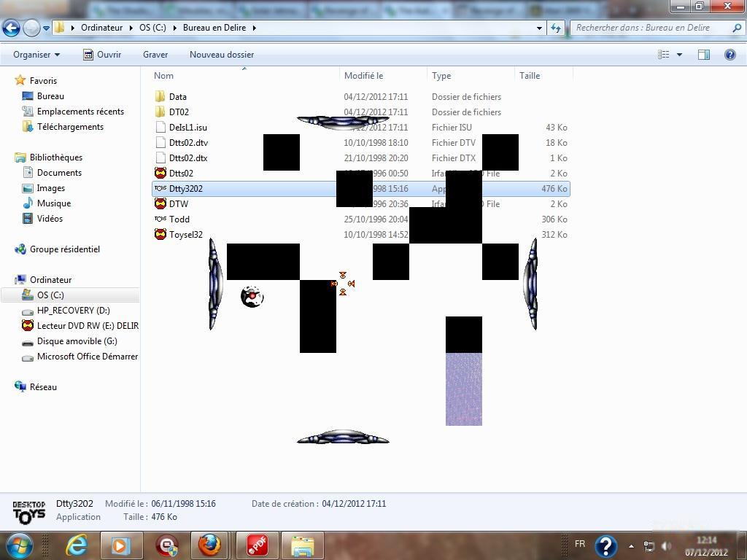747x560 pixels.
Task: Jump to Ordinateur in the address breadcrumb
Action: pos(101,28)
